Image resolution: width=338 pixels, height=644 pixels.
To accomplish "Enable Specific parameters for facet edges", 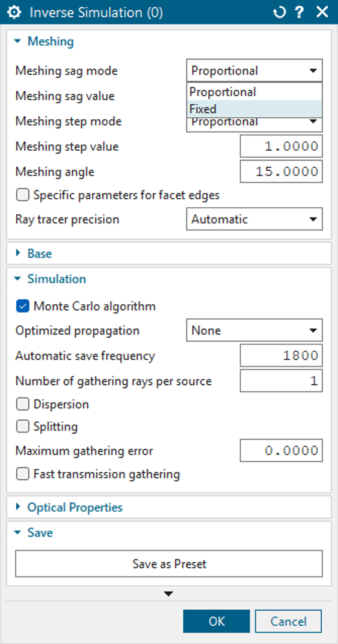I will pos(23,195).
